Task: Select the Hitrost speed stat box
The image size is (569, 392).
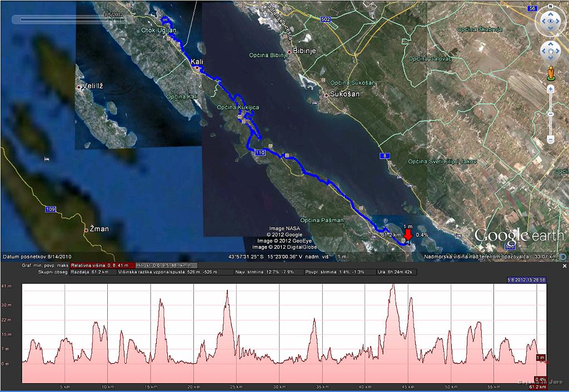Action: point(167,265)
